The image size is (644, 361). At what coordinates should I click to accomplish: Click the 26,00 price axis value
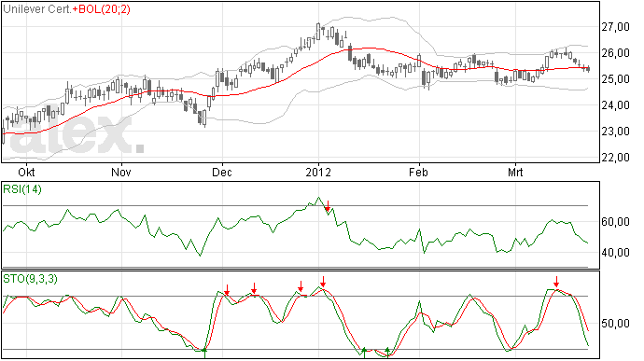click(615, 53)
